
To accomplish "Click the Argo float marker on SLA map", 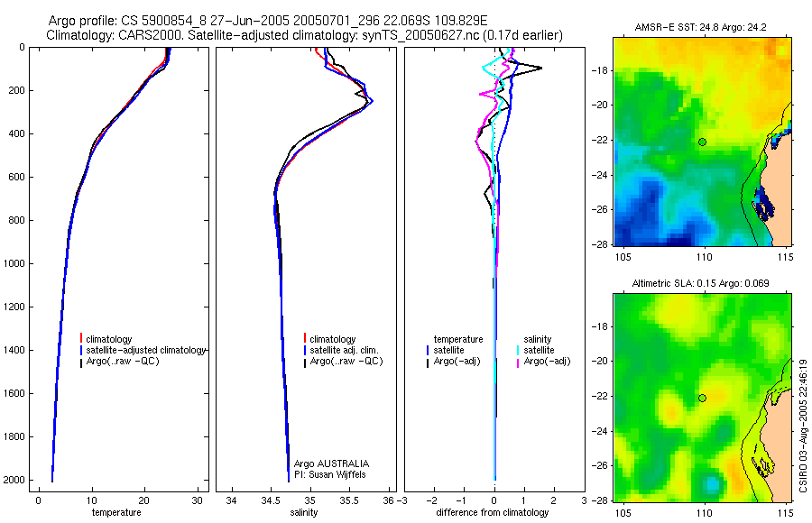I will pos(702,399).
